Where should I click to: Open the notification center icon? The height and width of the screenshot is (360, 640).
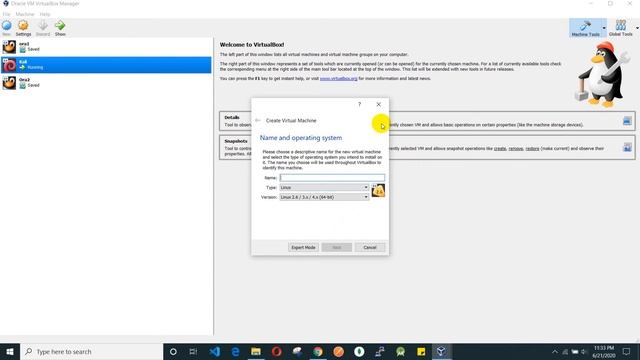tap(627, 351)
